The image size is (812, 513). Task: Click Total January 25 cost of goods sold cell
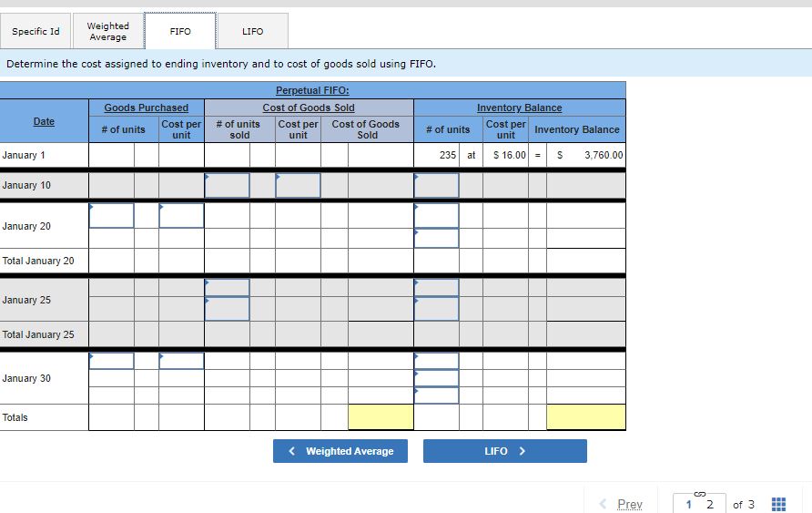pos(381,334)
